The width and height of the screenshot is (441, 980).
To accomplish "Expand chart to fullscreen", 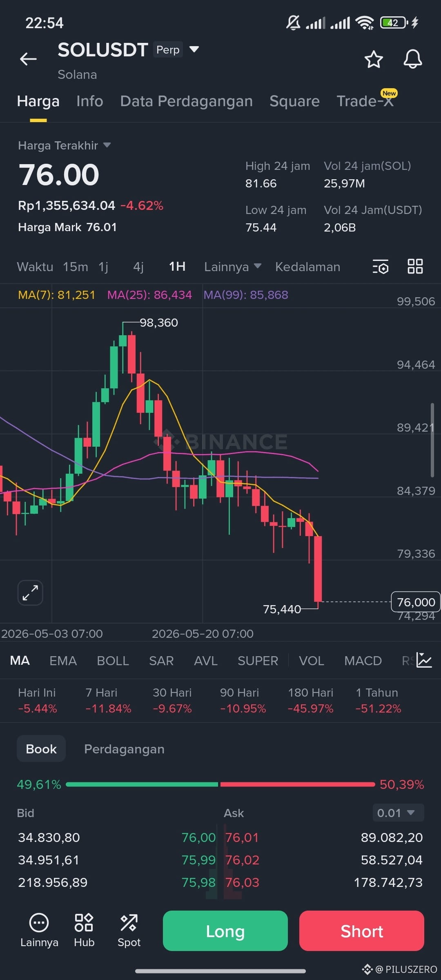I will (x=30, y=592).
